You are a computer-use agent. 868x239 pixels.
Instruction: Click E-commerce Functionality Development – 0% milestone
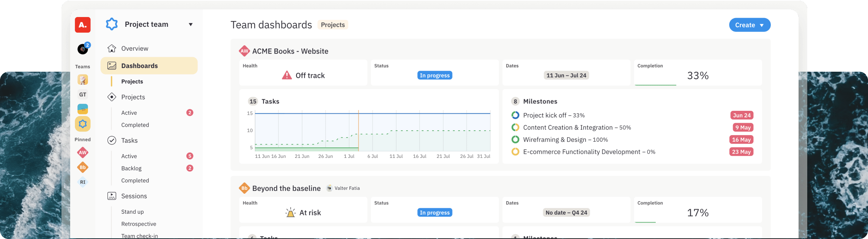click(x=589, y=152)
